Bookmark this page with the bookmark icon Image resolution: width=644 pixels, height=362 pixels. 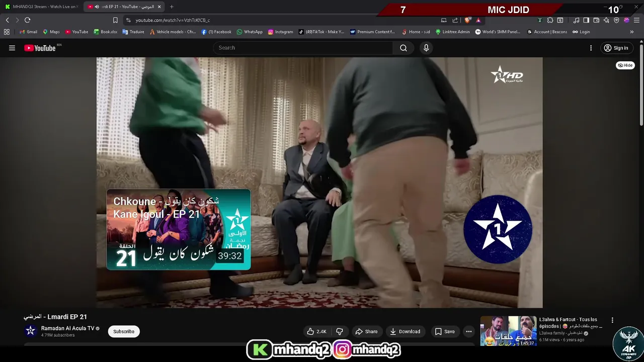pos(115,20)
